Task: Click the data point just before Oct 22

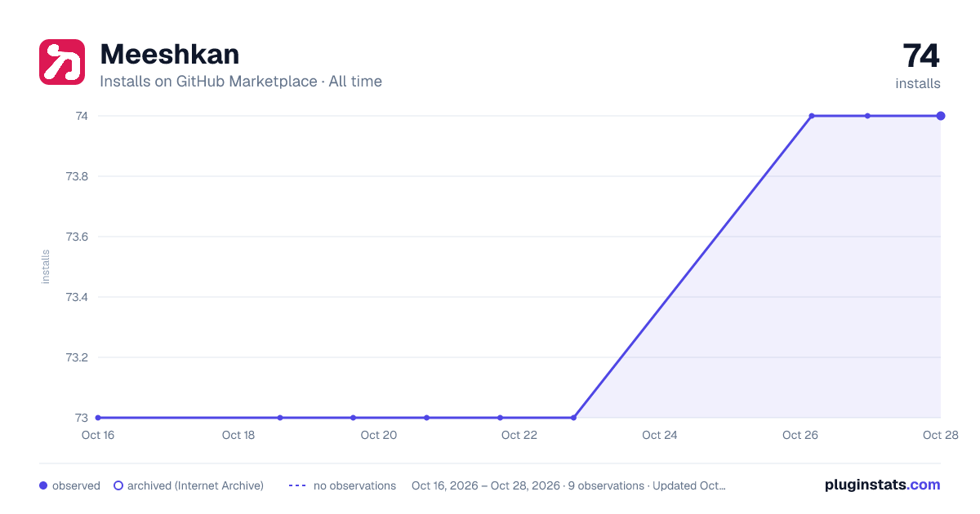Action: (x=500, y=418)
